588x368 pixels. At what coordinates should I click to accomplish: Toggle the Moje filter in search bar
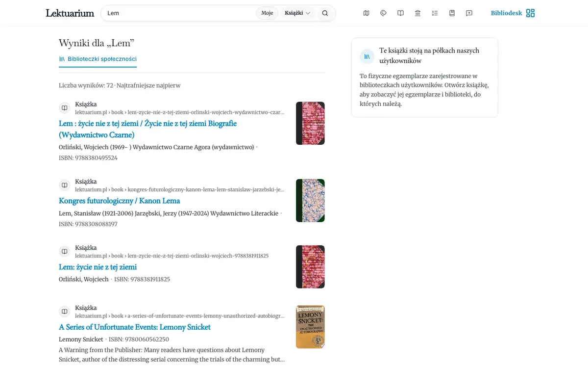pyautogui.click(x=267, y=13)
